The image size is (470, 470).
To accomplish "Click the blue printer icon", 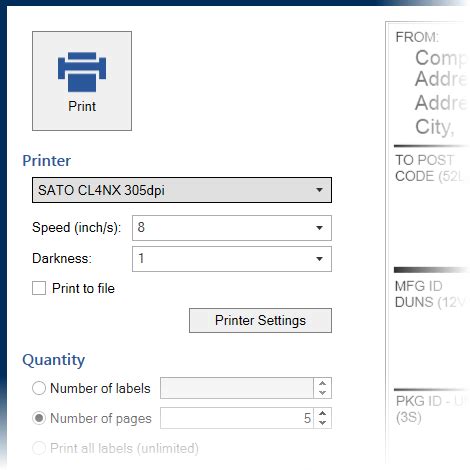I will (82, 72).
